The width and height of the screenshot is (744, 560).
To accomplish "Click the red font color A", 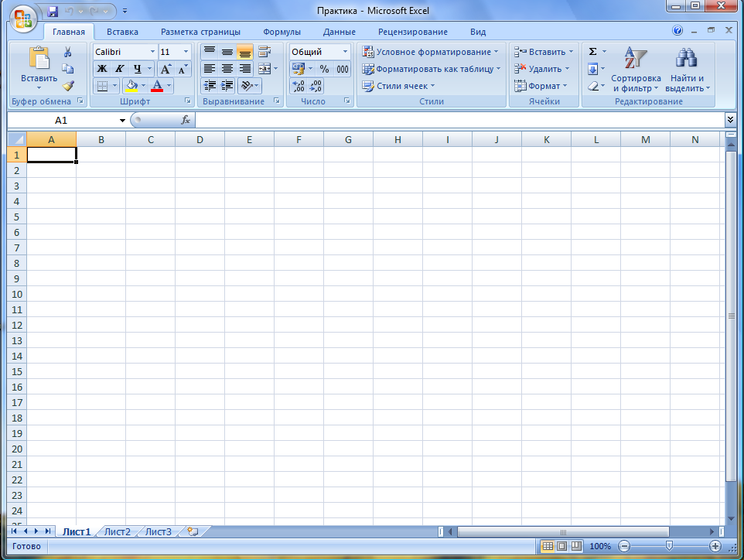I will (157, 86).
